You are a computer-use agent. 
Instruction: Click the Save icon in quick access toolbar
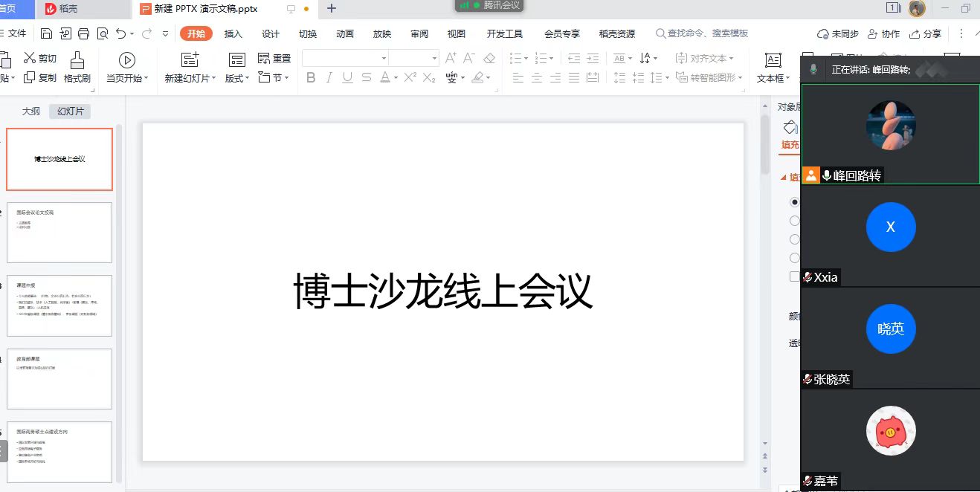pyautogui.click(x=46, y=33)
